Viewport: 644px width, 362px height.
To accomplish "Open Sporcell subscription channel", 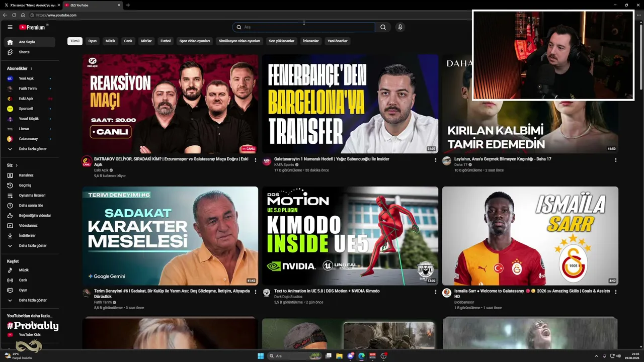I will tap(30, 109).
